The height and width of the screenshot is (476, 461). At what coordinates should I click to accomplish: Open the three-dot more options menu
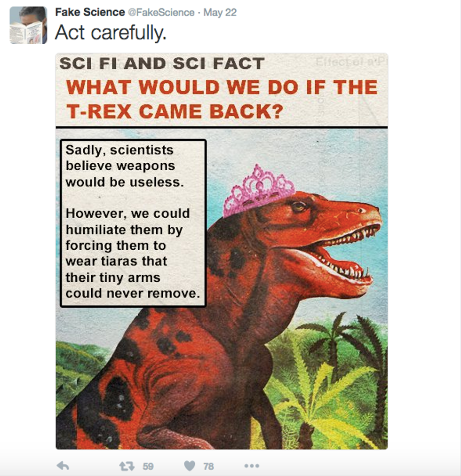pyautogui.click(x=252, y=466)
